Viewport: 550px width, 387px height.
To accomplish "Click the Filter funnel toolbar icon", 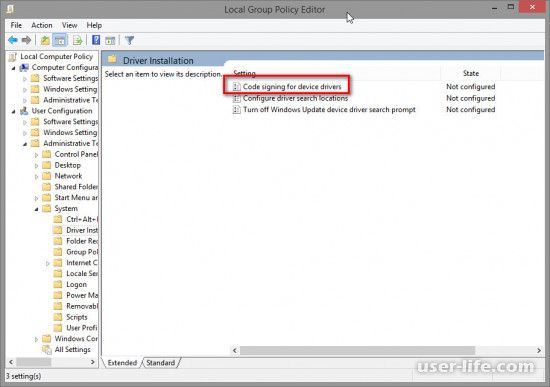I will click(x=129, y=40).
